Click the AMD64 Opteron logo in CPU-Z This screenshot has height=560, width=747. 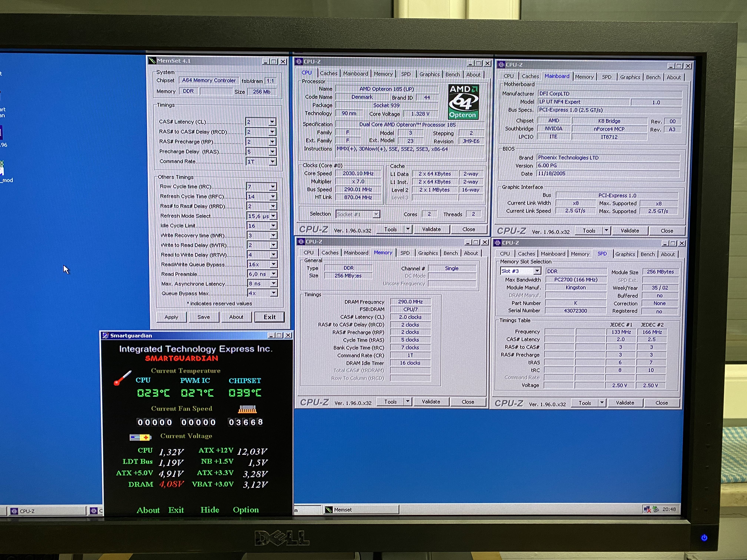pyautogui.click(x=463, y=102)
